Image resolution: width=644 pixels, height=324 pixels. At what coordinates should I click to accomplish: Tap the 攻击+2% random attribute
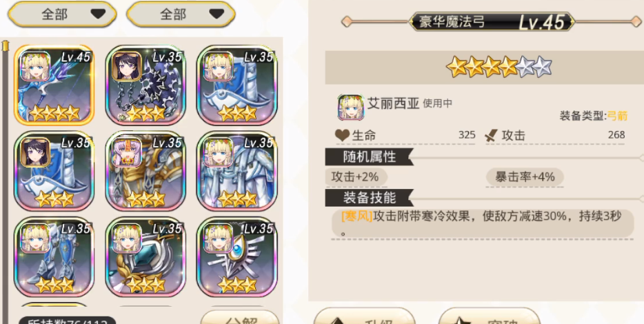356,177
